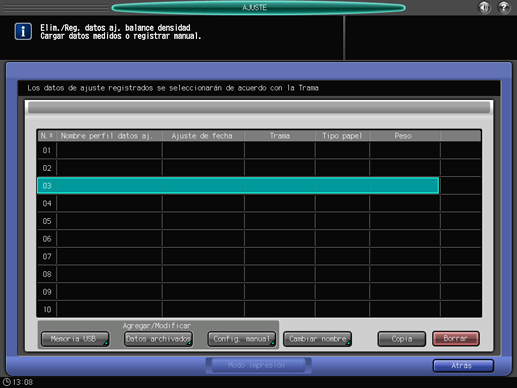
Task: Click the Nombre perfil datos aj. header
Action: (109, 136)
